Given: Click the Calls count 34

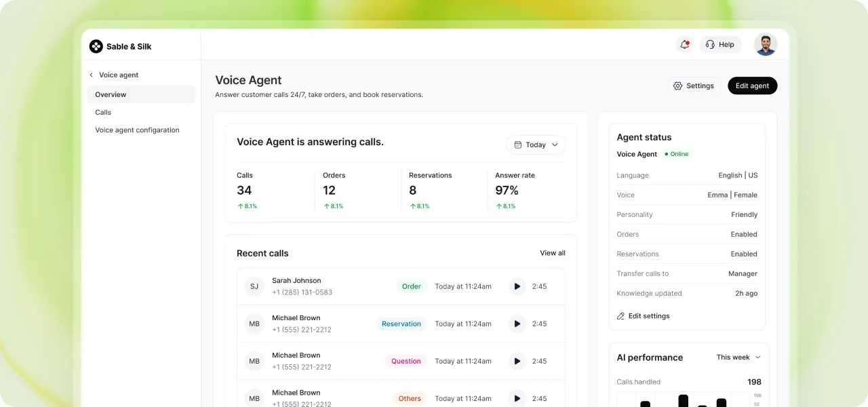Looking at the screenshot, I should [x=244, y=191].
